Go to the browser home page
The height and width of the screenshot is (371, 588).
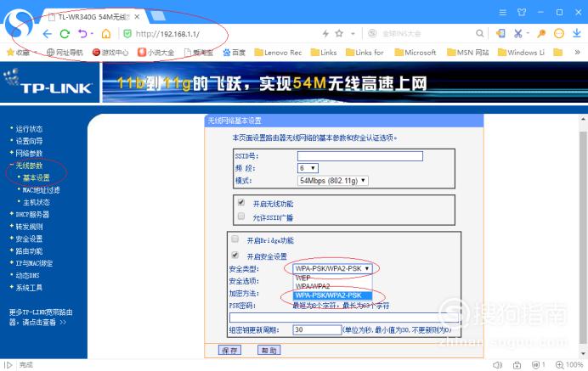coord(106,34)
